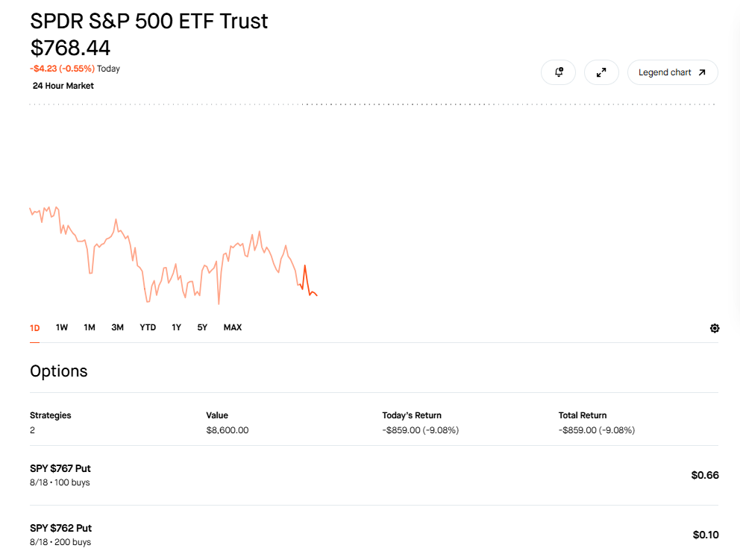The image size is (740, 560).
Task: Open the price alert bell icon
Action: pyautogui.click(x=558, y=72)
